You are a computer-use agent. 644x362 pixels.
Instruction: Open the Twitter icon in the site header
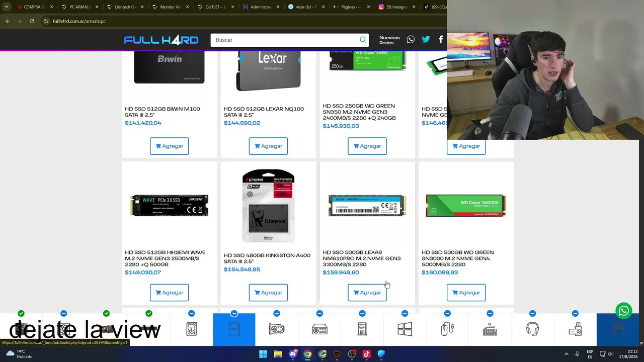click(426, 40)
